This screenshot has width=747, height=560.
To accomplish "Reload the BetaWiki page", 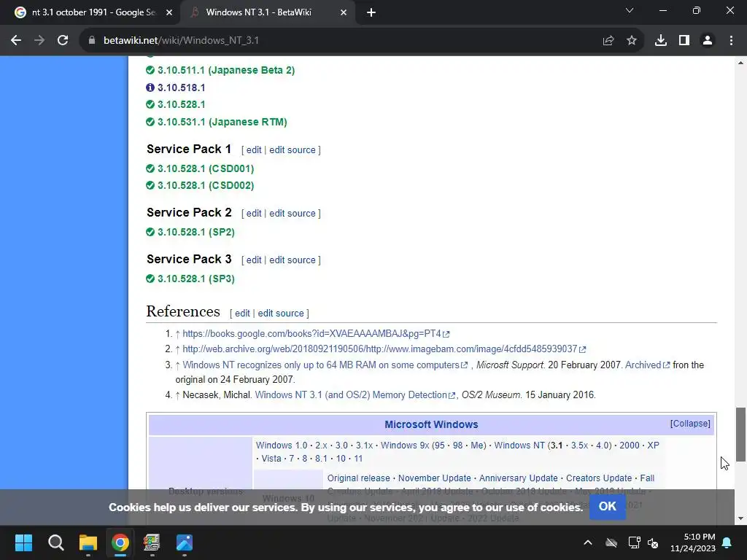I will coord(63,41).
